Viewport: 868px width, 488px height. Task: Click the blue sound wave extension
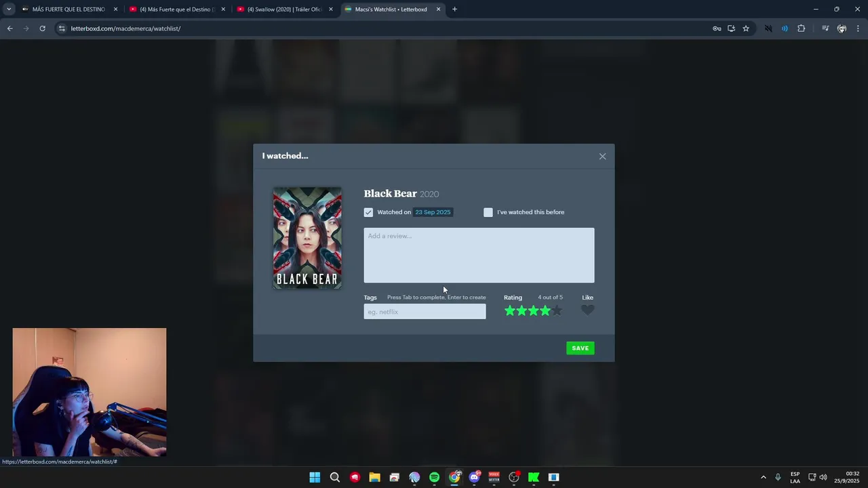coord(785,28)
